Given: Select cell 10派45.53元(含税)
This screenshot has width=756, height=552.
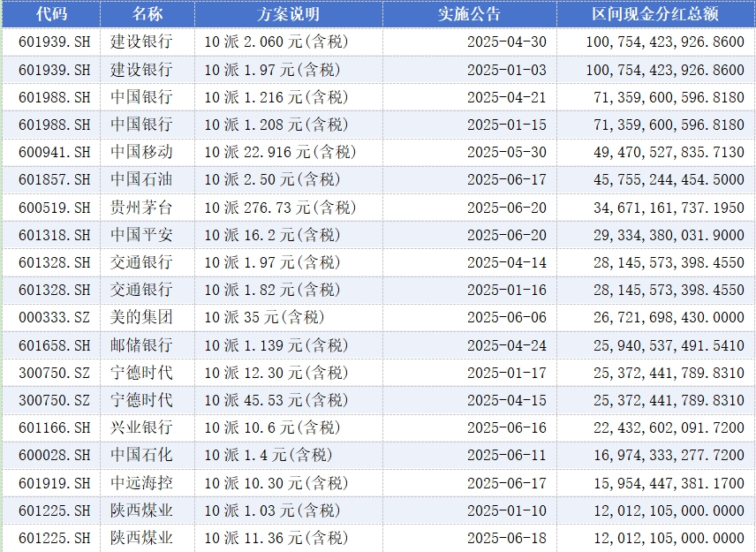Looking at the screenshot, I should [x=288, y=401].
